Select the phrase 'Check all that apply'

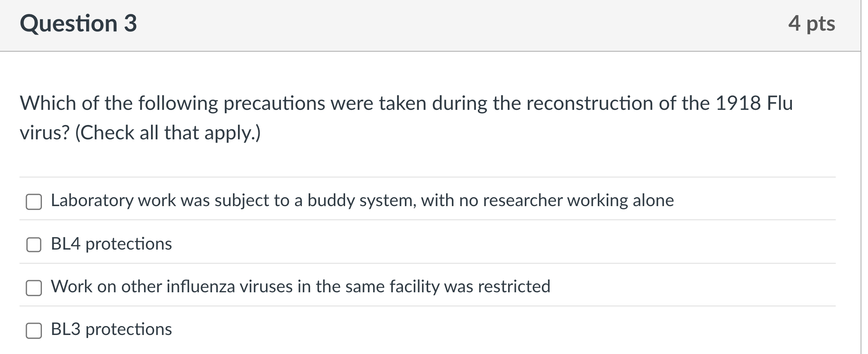167,132
